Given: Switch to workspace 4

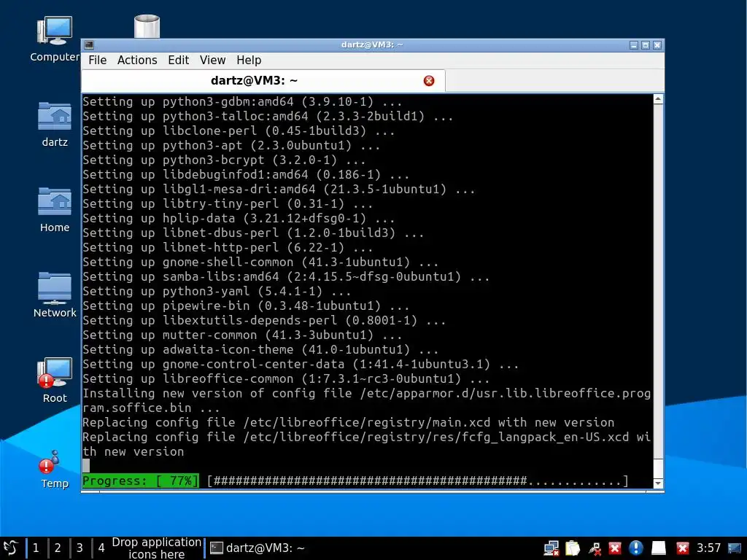Looking at the screenshot, I should point(101,548).
